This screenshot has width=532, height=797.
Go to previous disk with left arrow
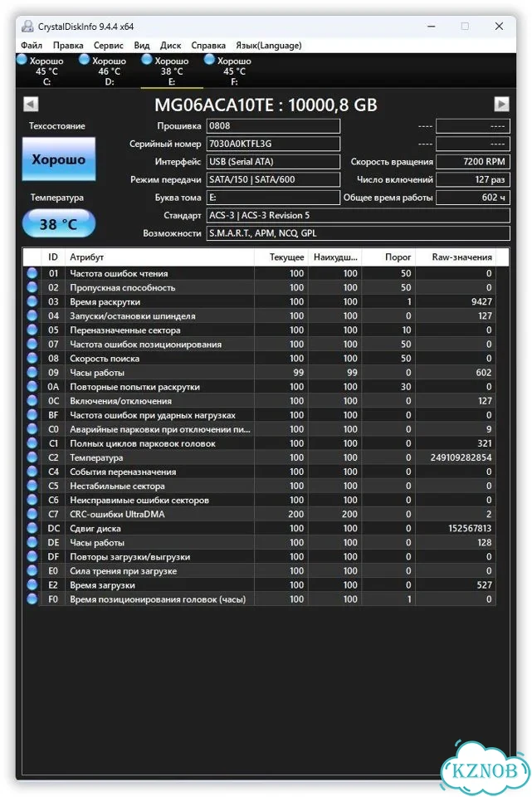point(31,105)
